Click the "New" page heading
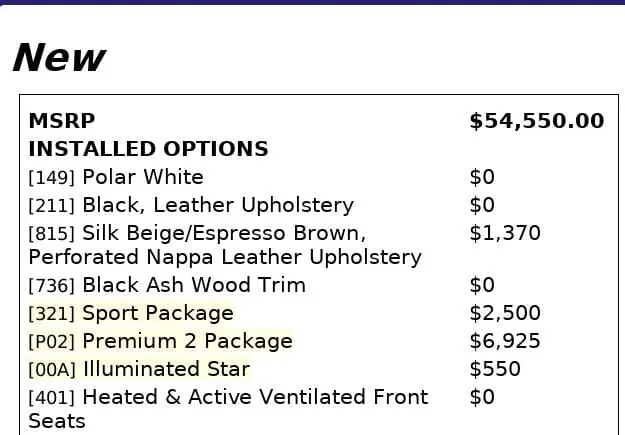 coord(58,58)
